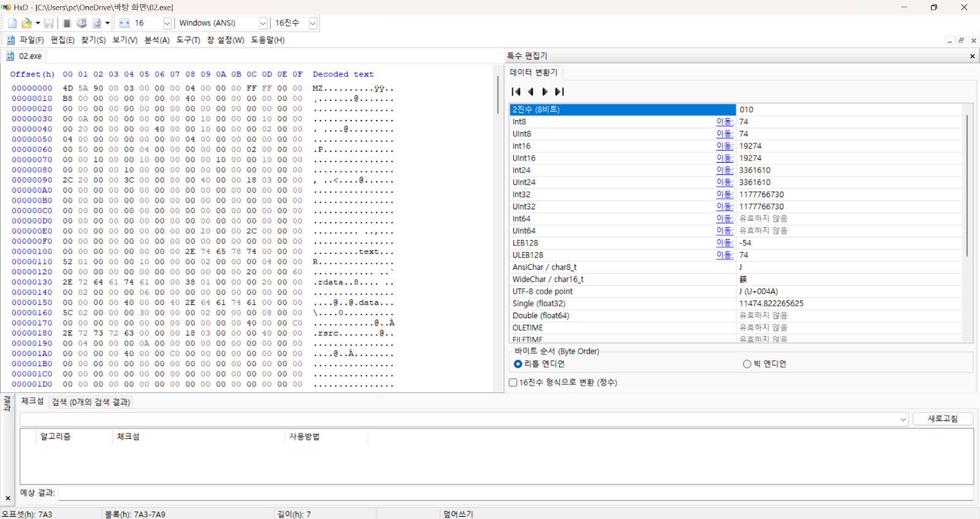Open the 도움말(H) menu
This screenshot has width=980, height=519.
(268, 40)
